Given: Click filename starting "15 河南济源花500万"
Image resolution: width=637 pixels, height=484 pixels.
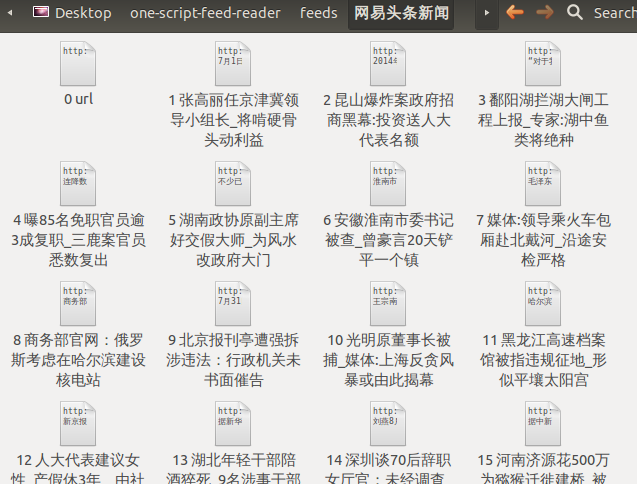Looking at the screenshot, I should (x=544, y=468).
